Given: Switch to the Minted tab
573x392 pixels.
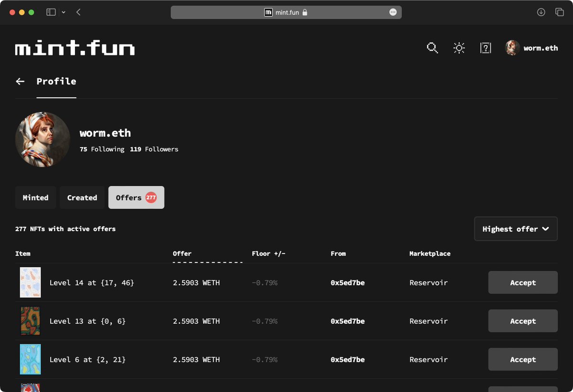Looking at the screenshot, I should (x=35, y=197).
